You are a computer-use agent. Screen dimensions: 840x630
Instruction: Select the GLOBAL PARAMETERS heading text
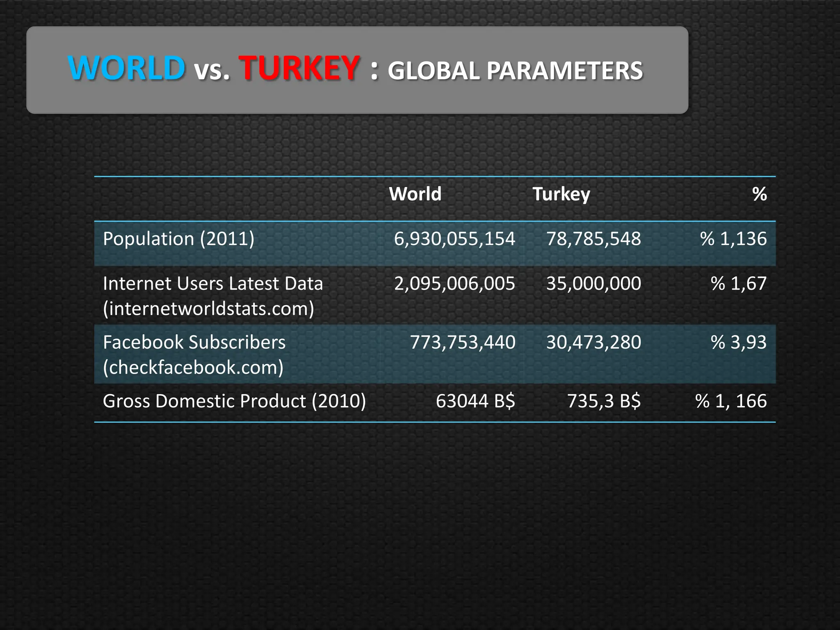(515, 71)
